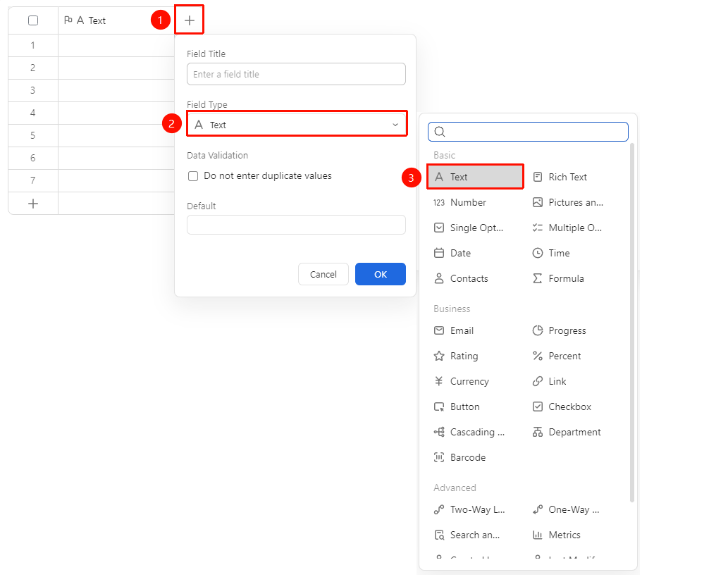Viewport: 728px width, 577px height.
Task: Click the field type list scrollbar
Action: pos(632,323)
